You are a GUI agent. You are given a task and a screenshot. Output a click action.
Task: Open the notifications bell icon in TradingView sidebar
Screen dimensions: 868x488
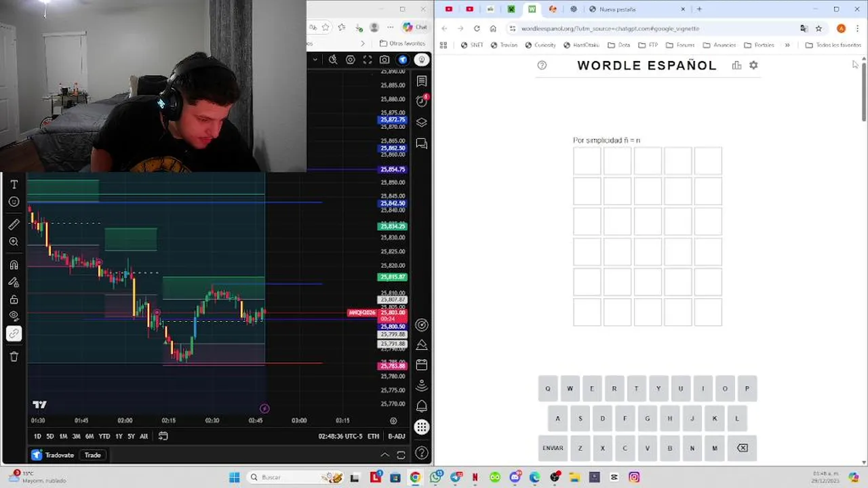coord(422,406)
